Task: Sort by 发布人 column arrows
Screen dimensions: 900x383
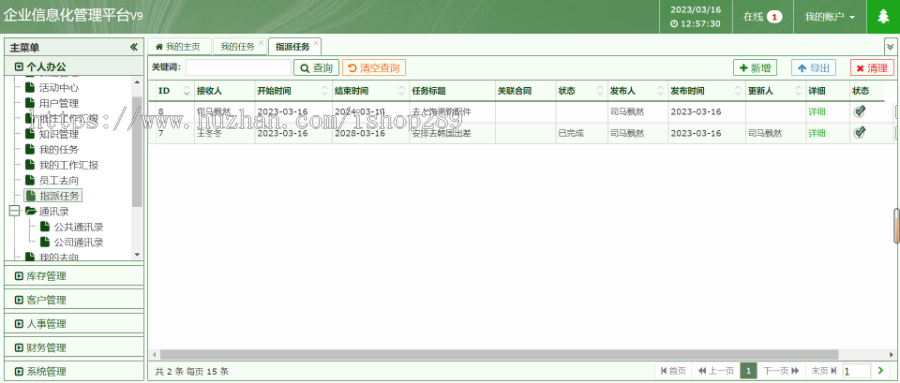Action: point(661,91)
